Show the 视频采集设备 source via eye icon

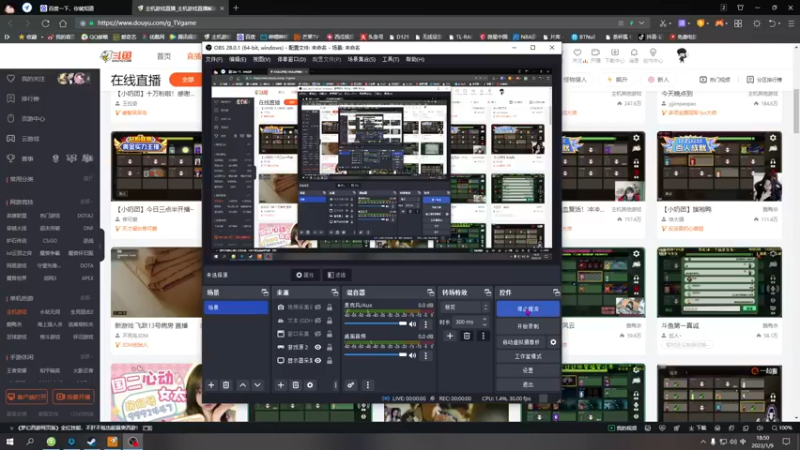pyautogui.click(x=318, y=307)
